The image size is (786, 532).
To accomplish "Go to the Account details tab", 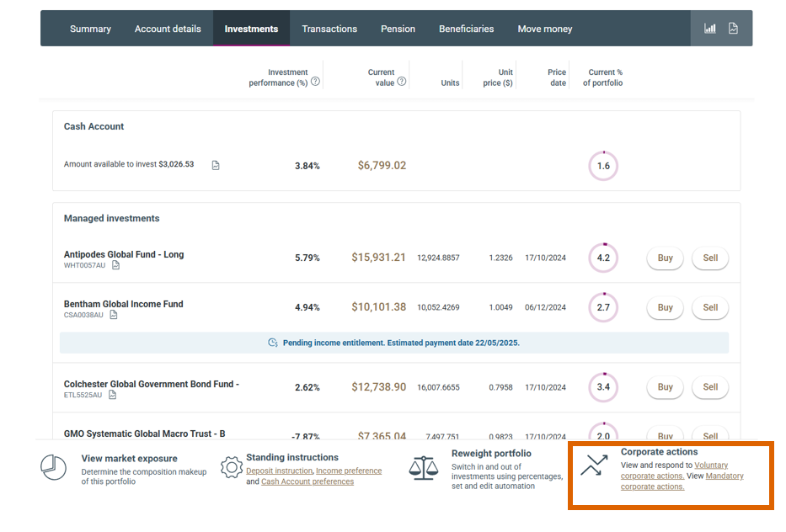I will click(168, 29).
